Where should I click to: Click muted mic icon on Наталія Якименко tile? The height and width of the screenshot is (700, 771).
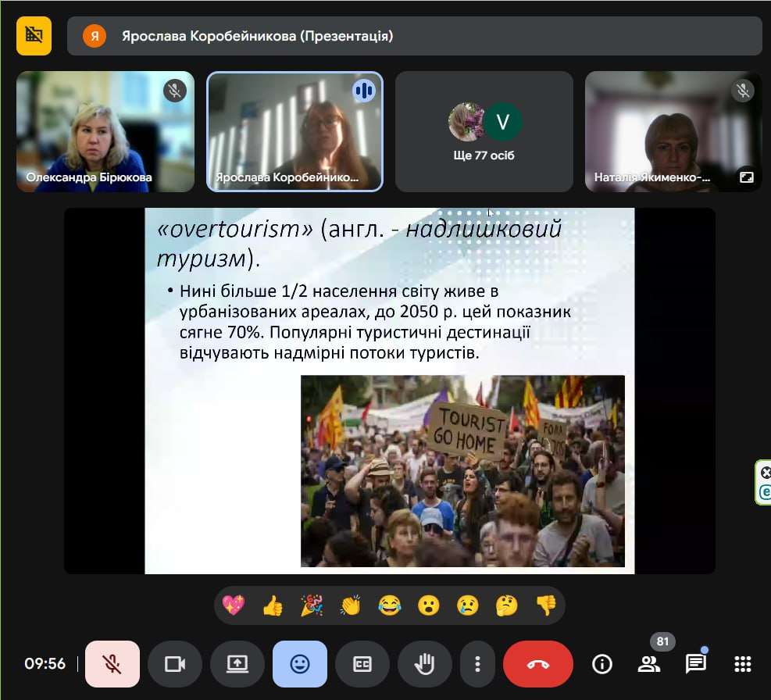click(742, 91)
